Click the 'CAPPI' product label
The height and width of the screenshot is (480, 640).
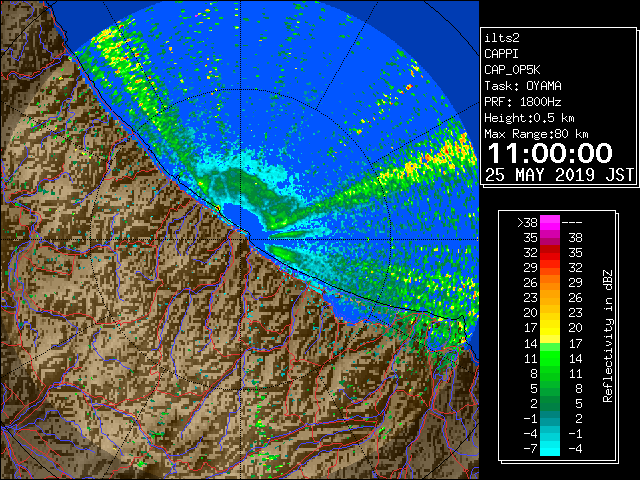tap(501, 54)
